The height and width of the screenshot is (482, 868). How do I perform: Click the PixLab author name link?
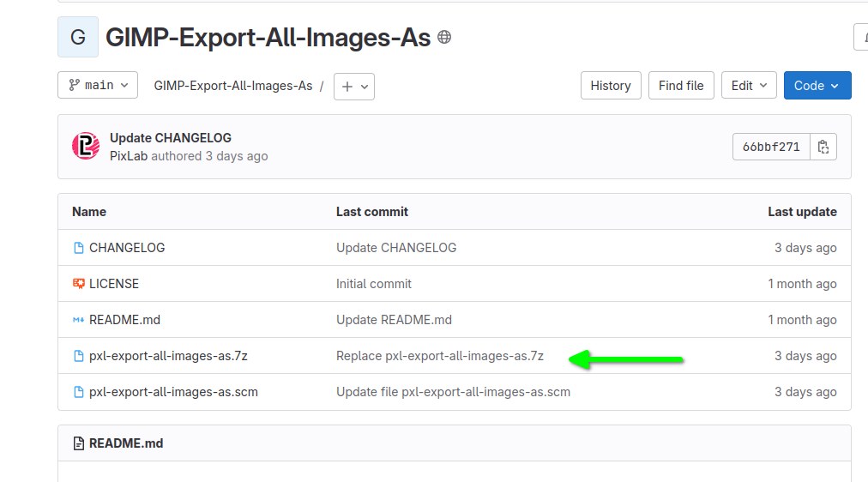[129, 156]
